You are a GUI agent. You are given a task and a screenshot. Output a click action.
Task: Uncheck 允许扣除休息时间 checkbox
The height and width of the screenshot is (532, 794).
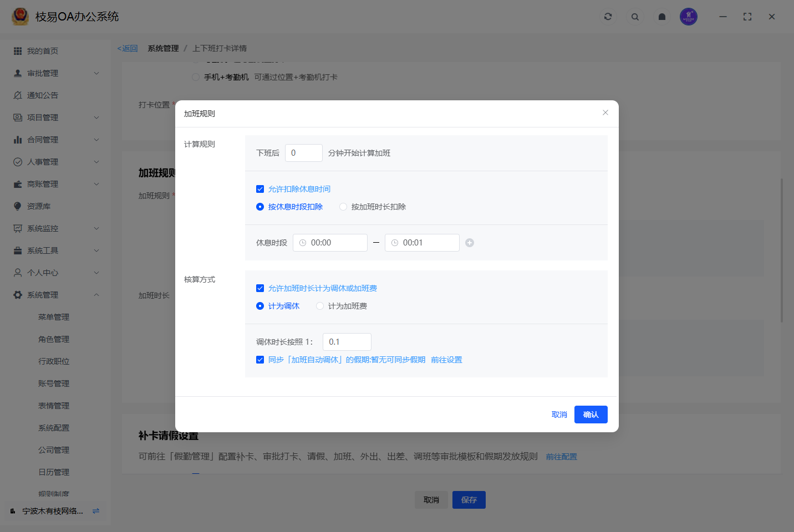(260, 189)
